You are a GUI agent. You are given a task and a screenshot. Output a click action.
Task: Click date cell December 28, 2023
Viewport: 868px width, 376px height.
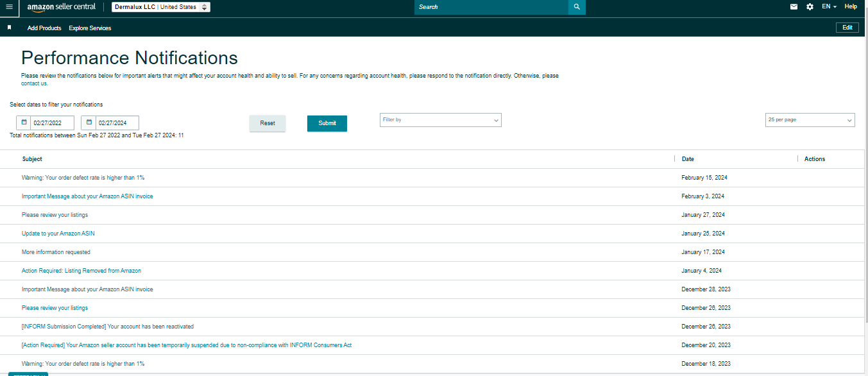(x=706, y=289)
